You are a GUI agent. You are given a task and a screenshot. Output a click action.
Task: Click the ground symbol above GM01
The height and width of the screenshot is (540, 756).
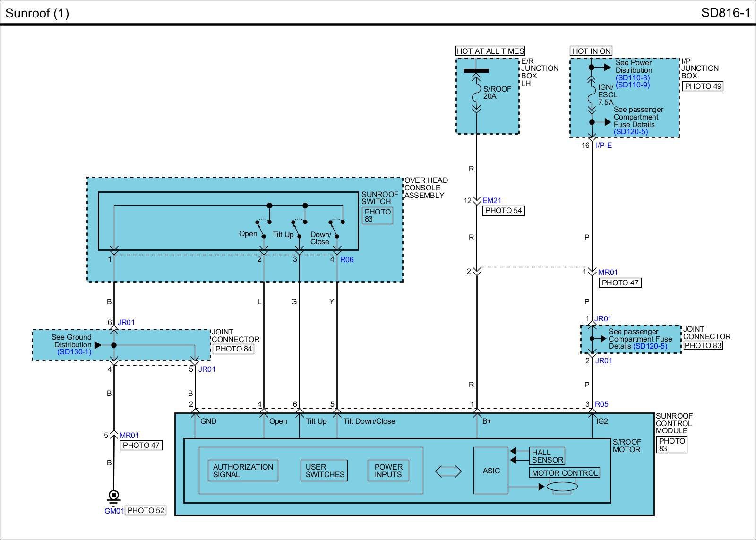click(x=113, y=496)
